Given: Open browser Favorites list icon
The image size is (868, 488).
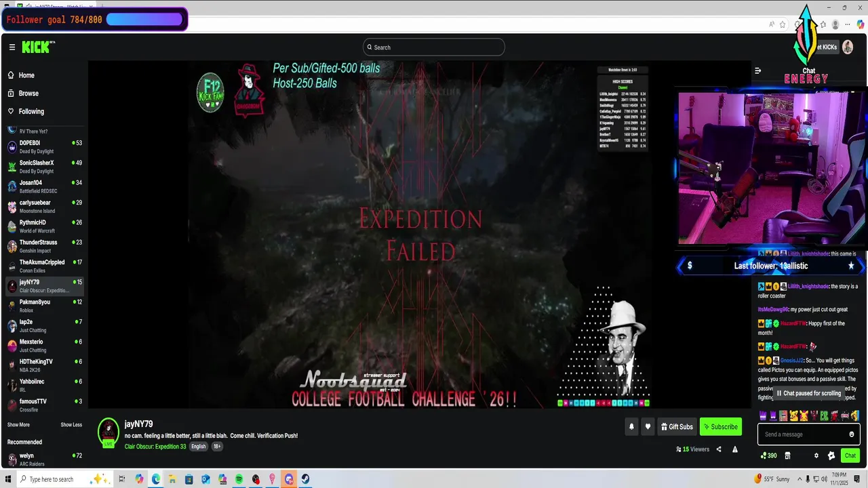Looking at the screenshot, I should (x=823, y=24).
